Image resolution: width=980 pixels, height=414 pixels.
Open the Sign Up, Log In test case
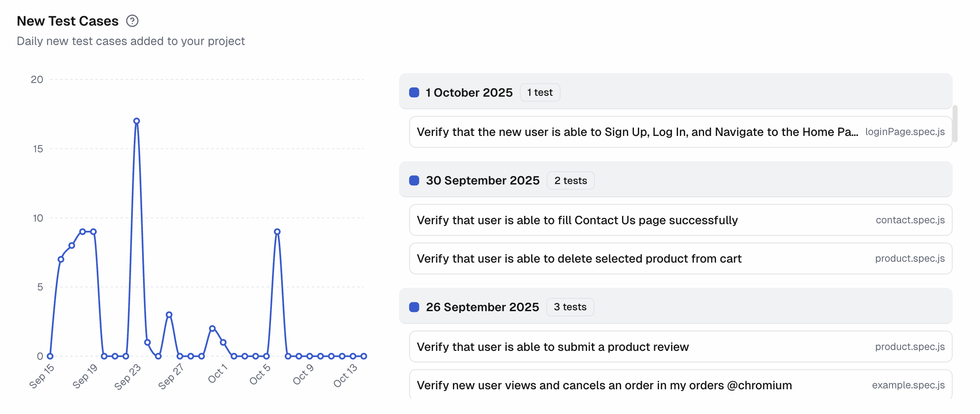637,132
